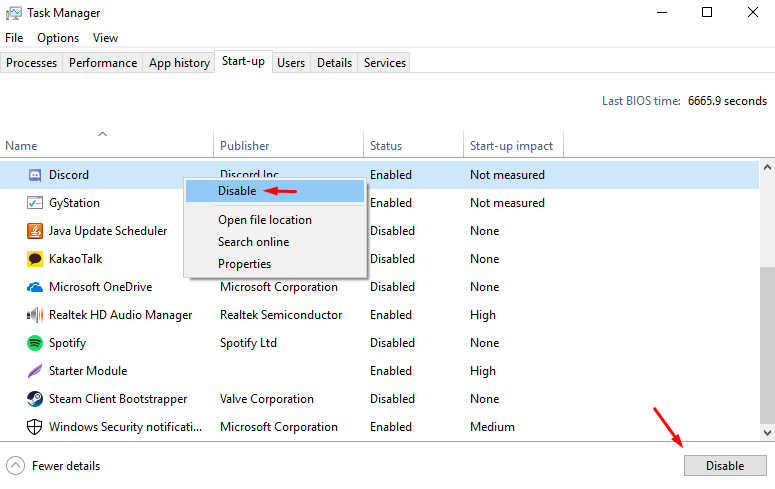
Task: Select the Start-up tab
Action: coord(243,61)
